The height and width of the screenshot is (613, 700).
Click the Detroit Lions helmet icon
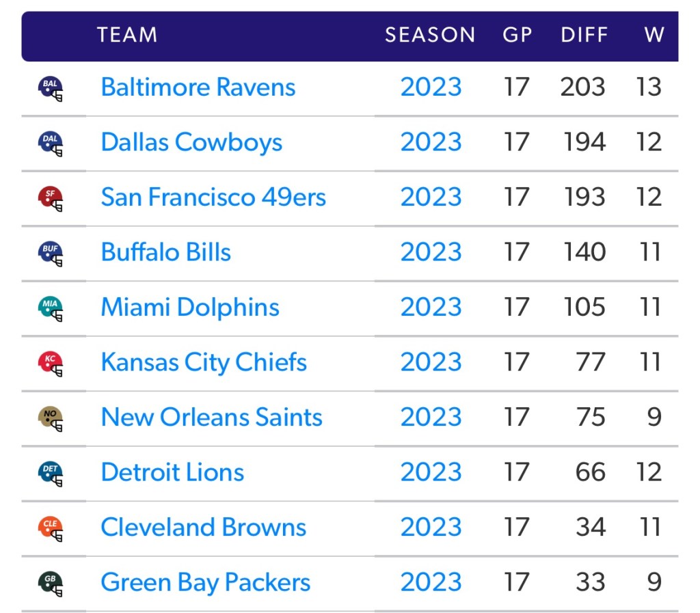(51, 473)
